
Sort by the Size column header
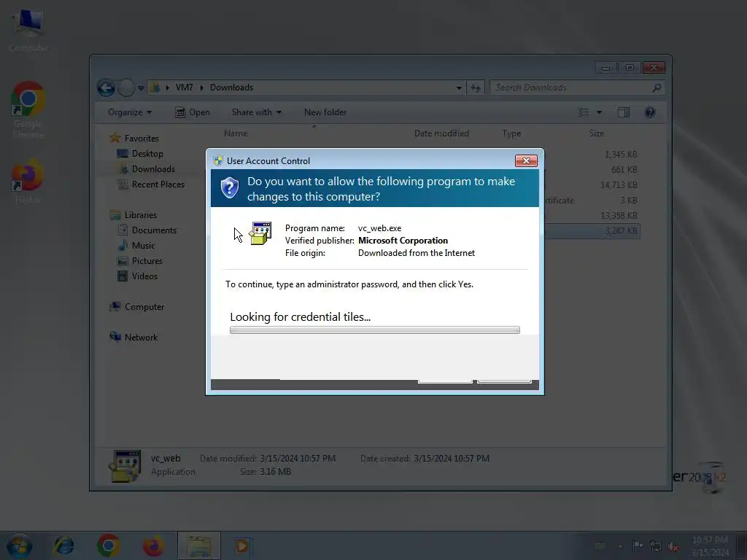(x=597, y=133)
